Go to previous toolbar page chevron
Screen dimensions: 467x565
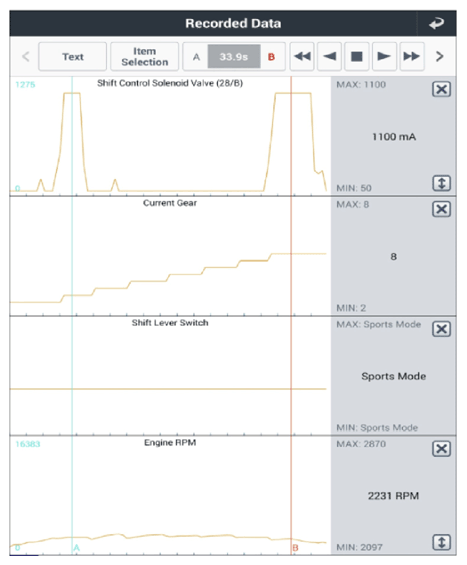point(26,57)
